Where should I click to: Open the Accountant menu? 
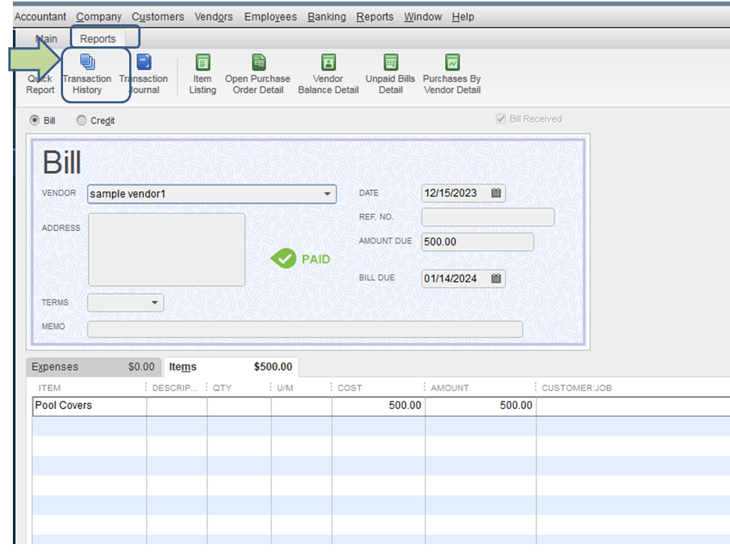[40, 17]
